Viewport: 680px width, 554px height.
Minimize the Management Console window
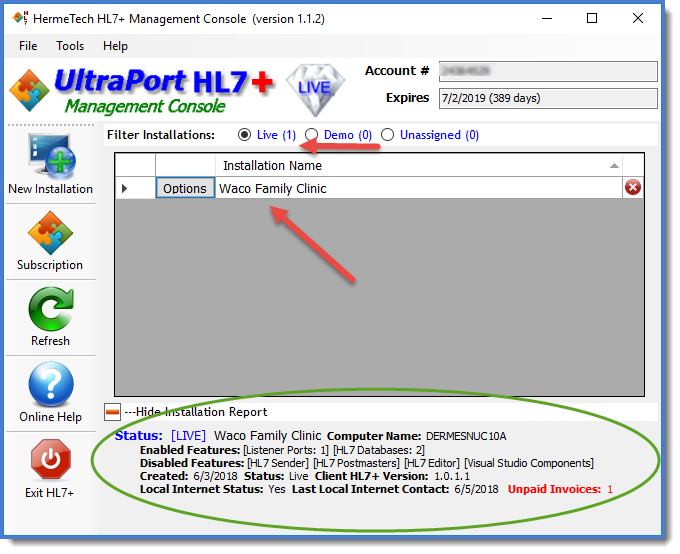pos(547,19)
